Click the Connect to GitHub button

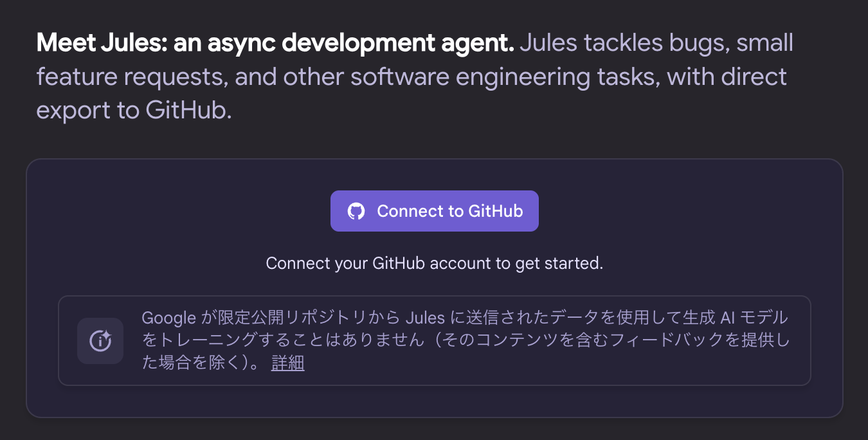pos(435,211)
